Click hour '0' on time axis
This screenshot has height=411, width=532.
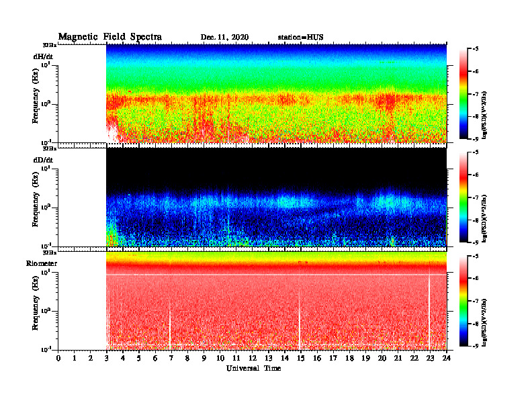pos(58,359)
